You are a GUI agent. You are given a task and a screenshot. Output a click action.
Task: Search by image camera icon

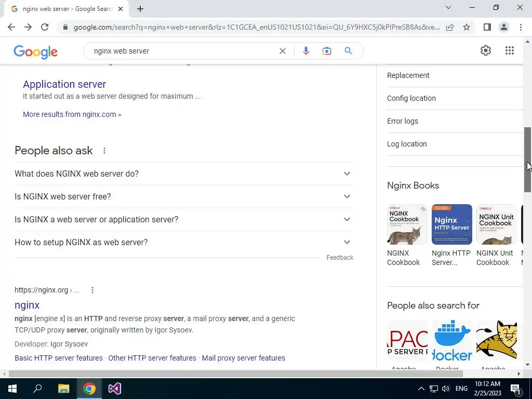point(326,51)
